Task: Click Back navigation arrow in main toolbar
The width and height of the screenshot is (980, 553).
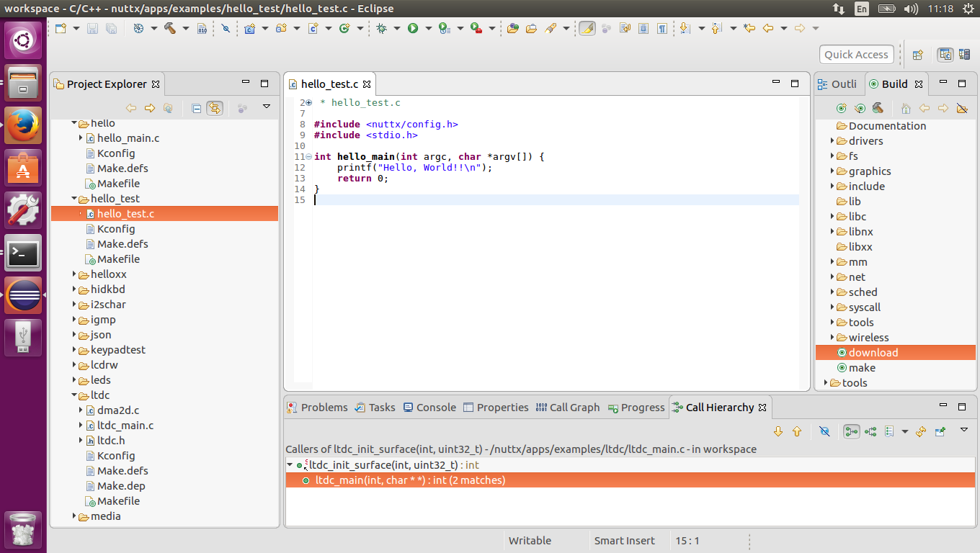Action: (x=768, y=28)
